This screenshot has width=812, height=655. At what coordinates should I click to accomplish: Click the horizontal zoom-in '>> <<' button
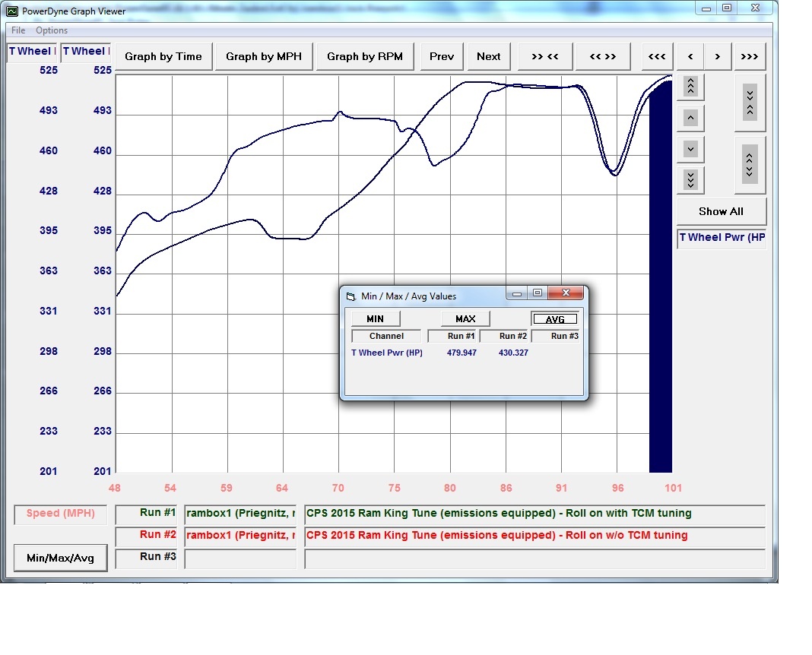(545, 56)
